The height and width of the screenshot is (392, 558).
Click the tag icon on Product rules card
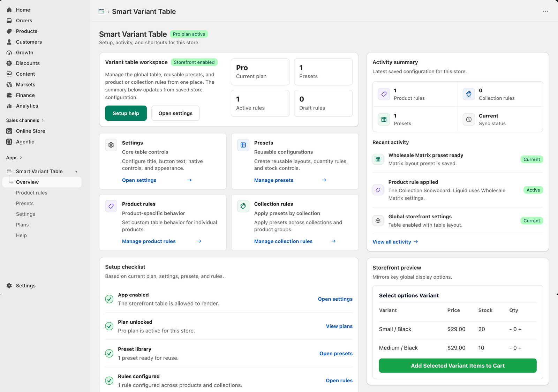tap(111, 206)
